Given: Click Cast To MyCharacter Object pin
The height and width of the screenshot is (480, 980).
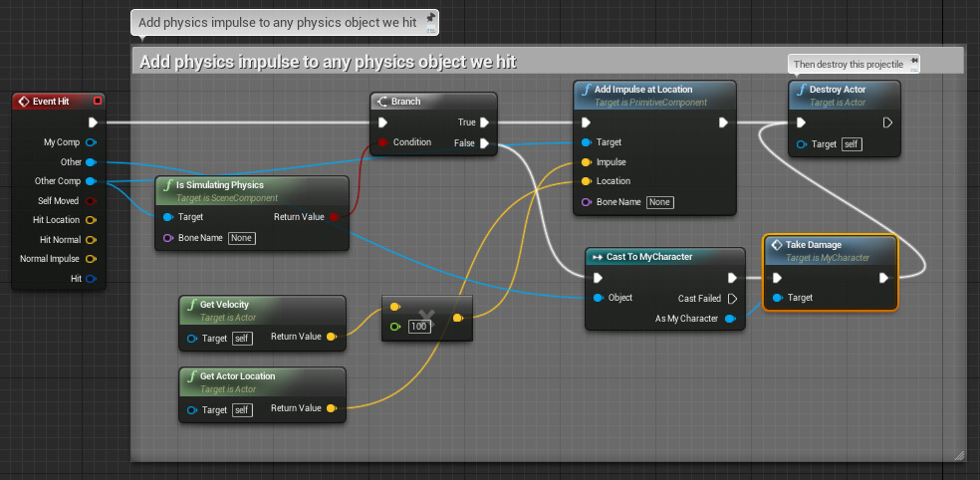Looking at the screenshot, I should (x=598, y=298).
